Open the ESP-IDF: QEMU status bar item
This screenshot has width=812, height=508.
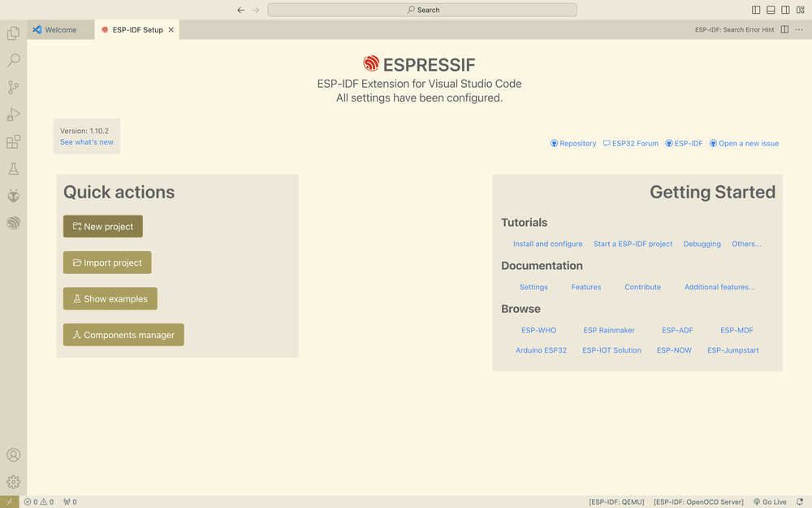coord(616,501)
